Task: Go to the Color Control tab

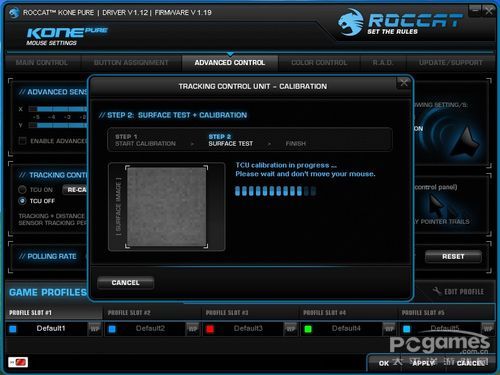Action: click(x=319, y=63)
